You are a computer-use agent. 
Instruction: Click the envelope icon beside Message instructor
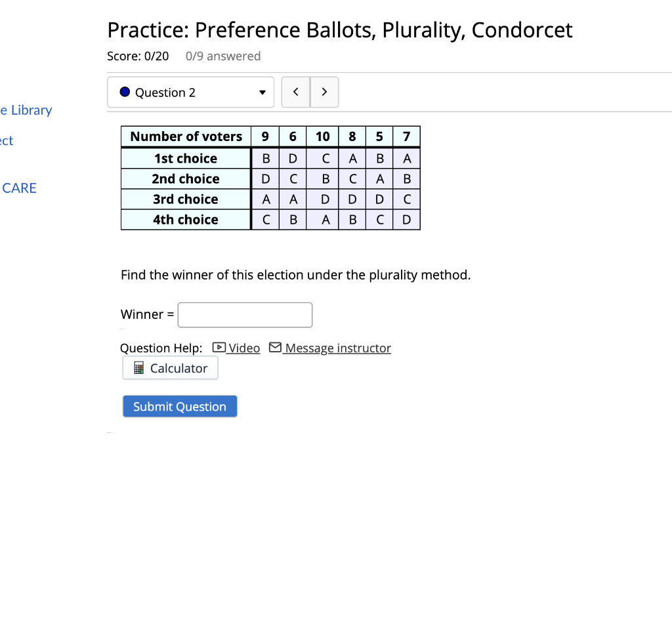coord(276,348)
